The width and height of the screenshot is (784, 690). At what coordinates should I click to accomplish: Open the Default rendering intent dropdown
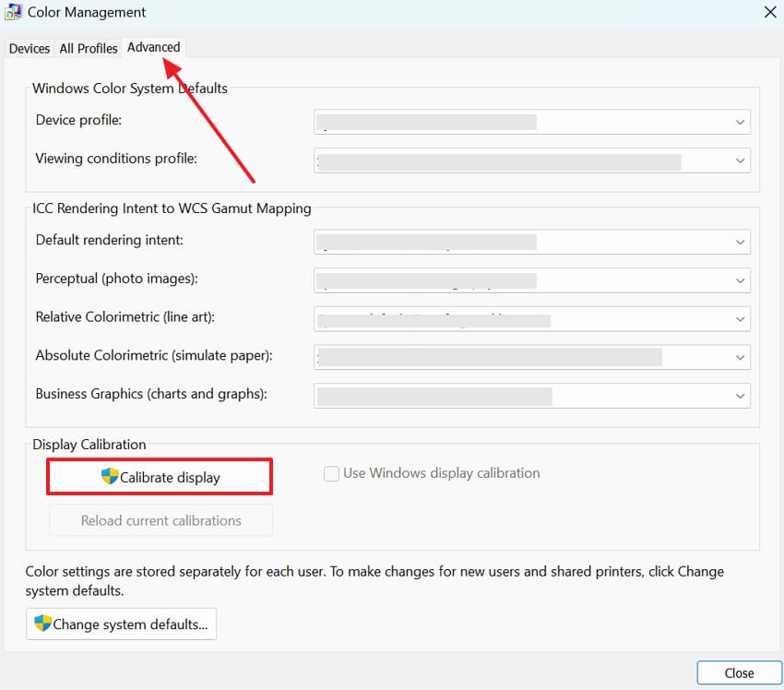[532, 242]
